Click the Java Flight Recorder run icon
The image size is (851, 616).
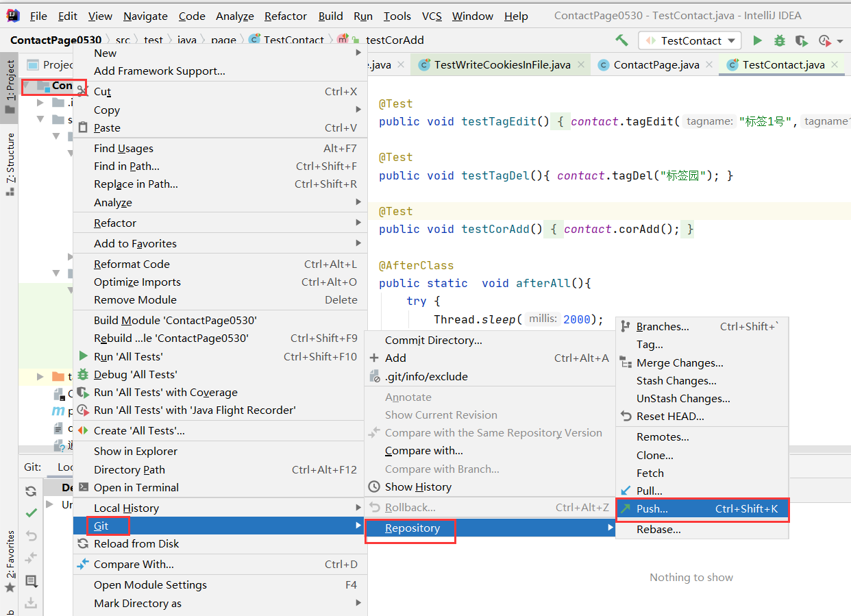coord(83,410)
